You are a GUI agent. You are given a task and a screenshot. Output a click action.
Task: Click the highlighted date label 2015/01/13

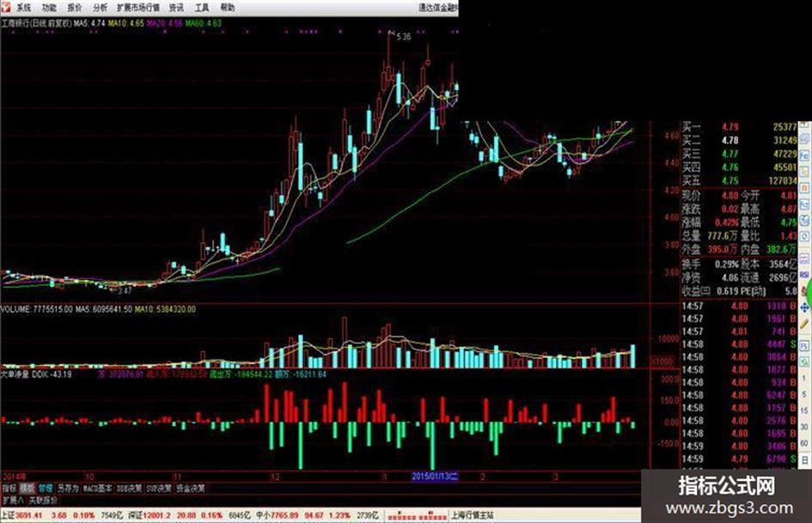point(435,477)
